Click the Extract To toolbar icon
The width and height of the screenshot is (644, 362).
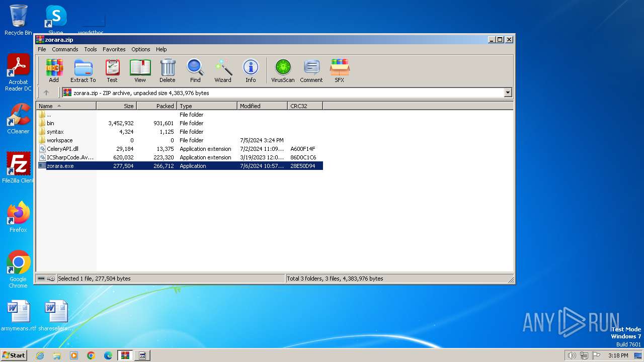tap(83, 70)
